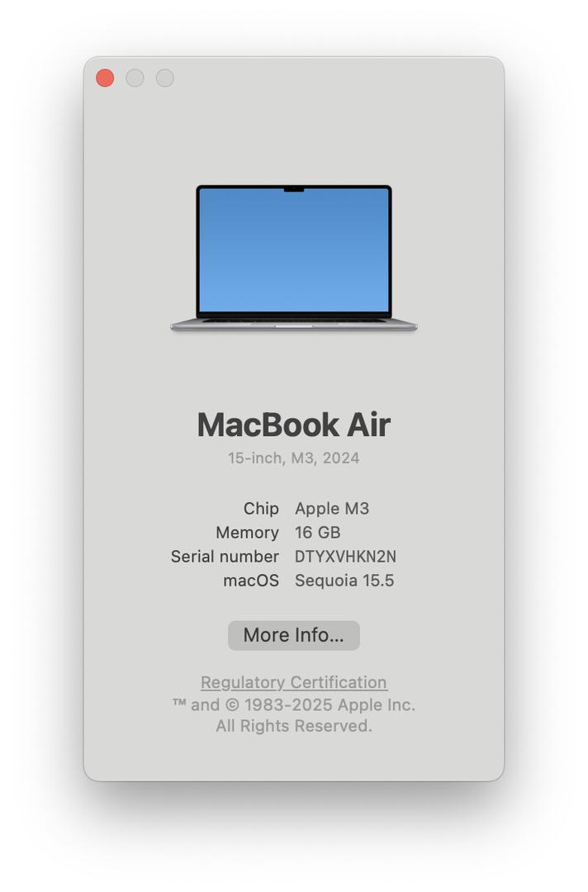Click the "15-inch, M3, 2024" subtitle
The image size is (588, 892).
(x=293, y=458)
